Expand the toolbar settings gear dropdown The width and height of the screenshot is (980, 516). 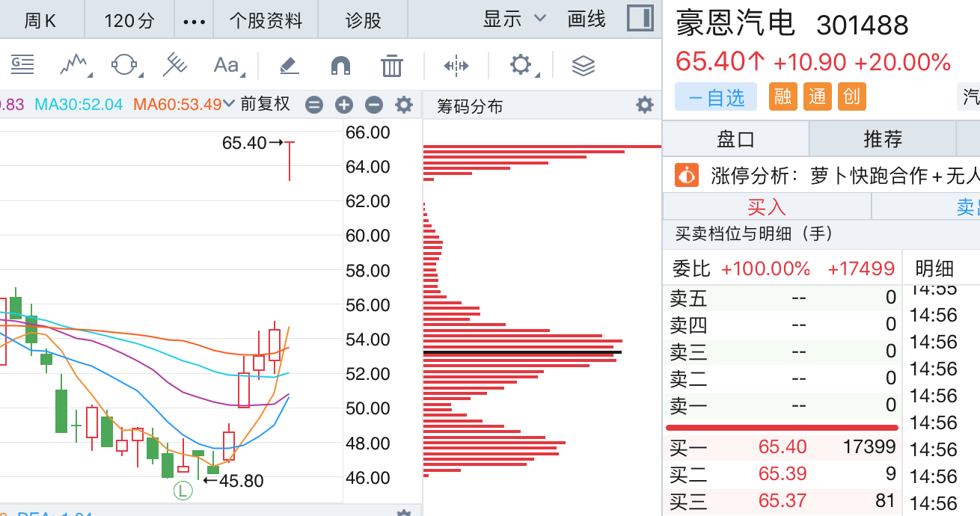pos(524,66)
